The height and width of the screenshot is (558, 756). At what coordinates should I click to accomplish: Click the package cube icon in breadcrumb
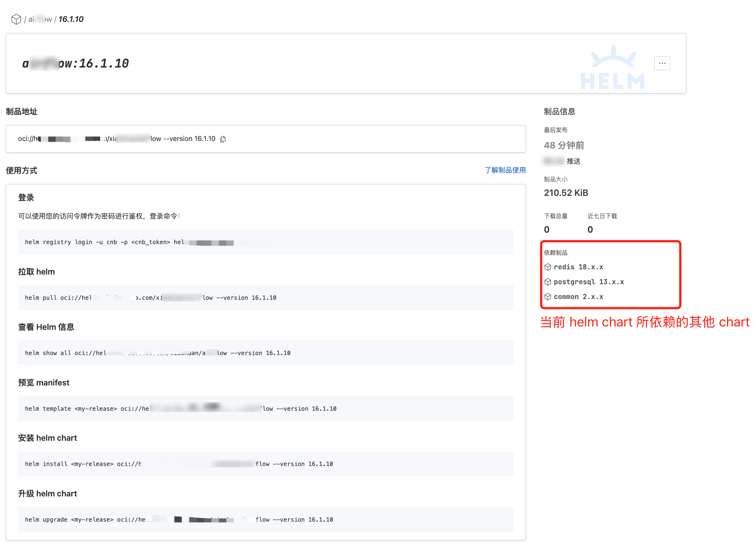16,19
